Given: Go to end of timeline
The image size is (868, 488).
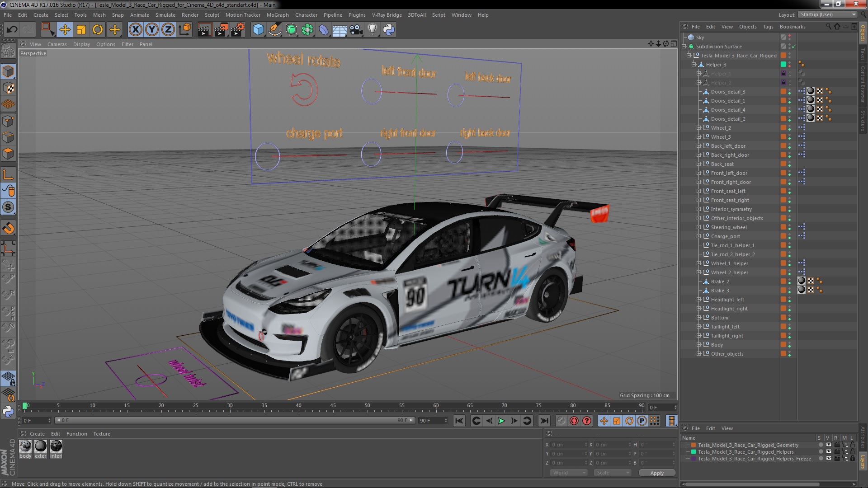Looking at the screenshot, I should tap(544, 421).
